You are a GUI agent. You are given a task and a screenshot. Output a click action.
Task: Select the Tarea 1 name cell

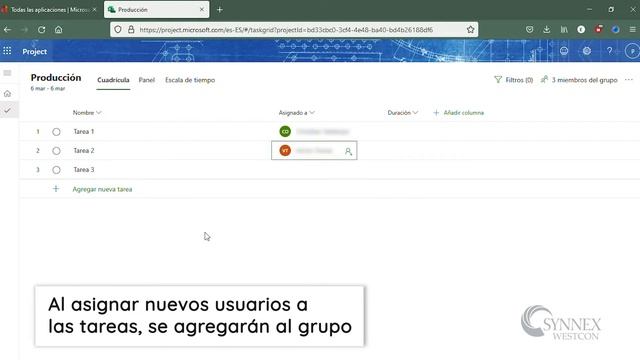coord(84,131)
